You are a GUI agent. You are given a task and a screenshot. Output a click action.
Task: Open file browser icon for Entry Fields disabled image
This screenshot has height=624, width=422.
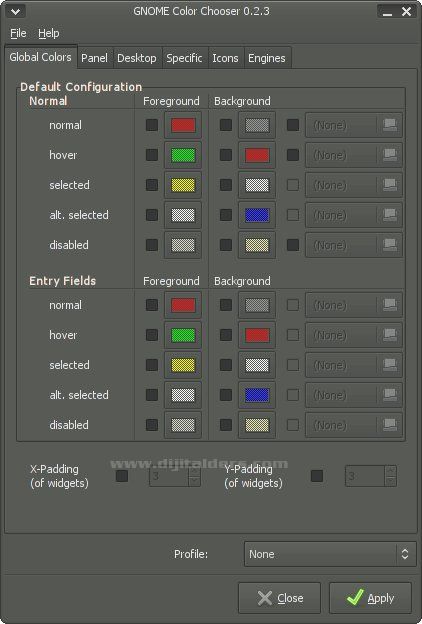pyautogui.click(x=390, y=425)
